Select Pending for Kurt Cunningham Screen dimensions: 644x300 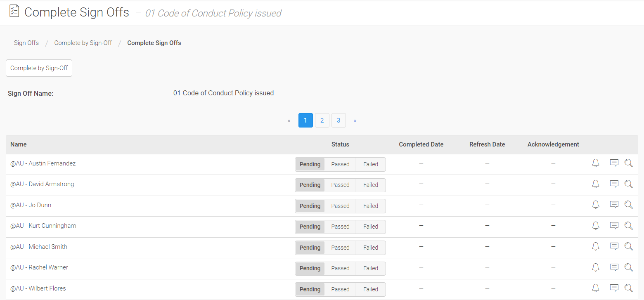pos(310,227)
